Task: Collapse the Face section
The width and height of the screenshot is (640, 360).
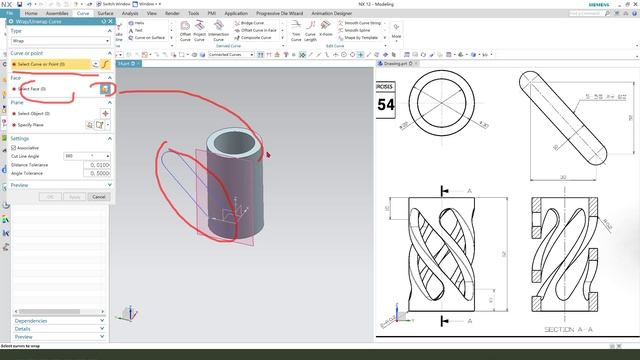Action: (109, 78)
